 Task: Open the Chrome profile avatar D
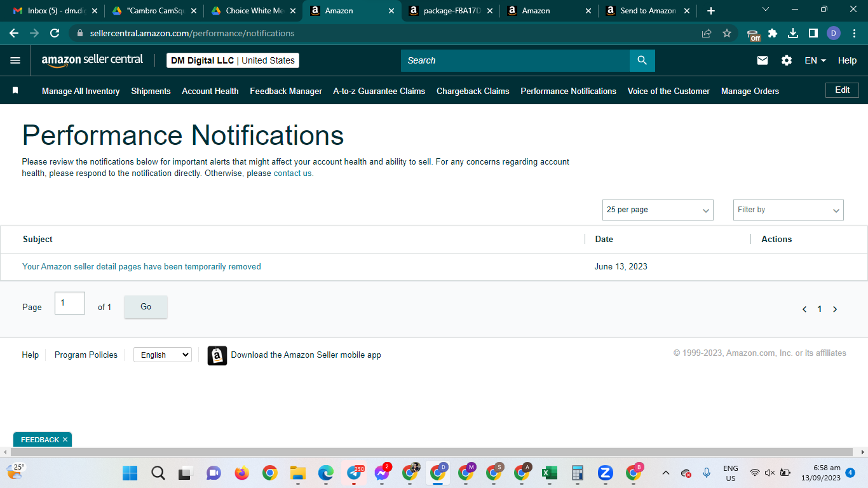point(834,33)
